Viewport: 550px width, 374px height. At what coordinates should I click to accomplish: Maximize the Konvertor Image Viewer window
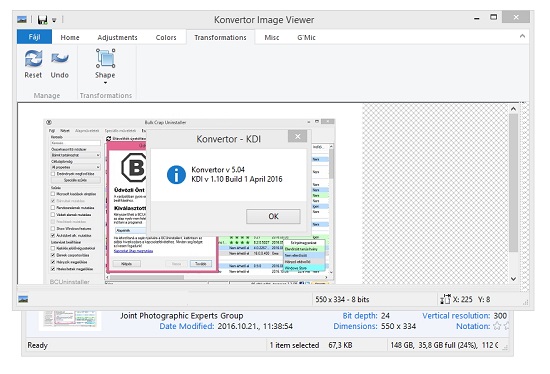click(494, 17)
